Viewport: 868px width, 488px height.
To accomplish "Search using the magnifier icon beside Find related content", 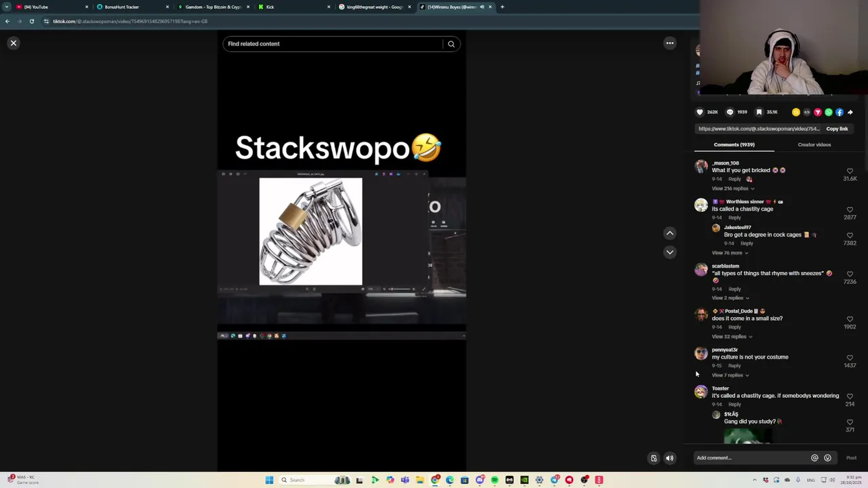I will 451,44.
